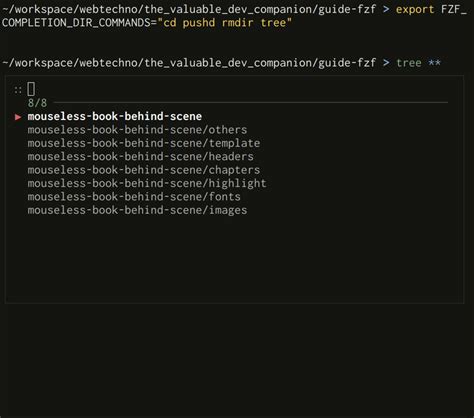Click the red pointer arrow marker
Image resolution: width=474 pixels, height=418 pixels.
click(x=18, y=117)
